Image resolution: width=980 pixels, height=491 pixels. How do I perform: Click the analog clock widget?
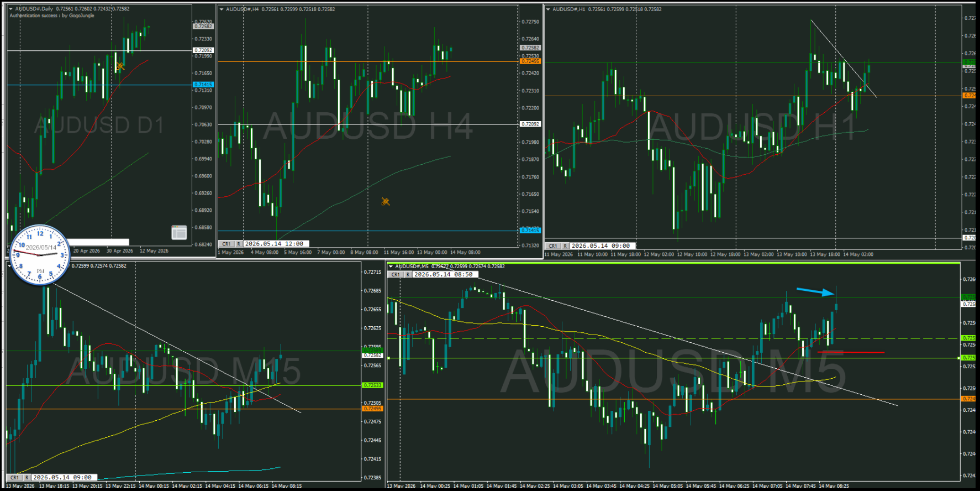40,255
